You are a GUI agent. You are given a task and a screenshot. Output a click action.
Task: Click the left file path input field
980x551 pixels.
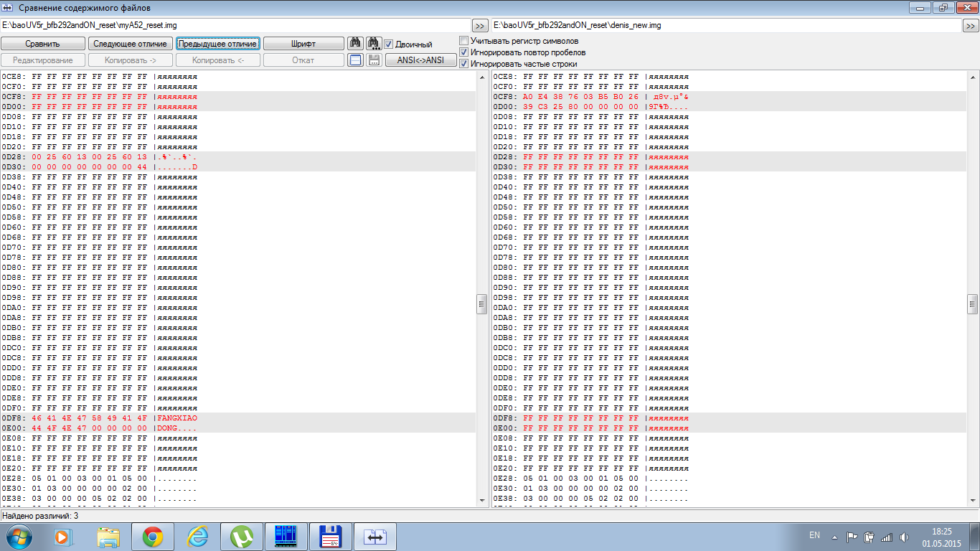[235, 25]
